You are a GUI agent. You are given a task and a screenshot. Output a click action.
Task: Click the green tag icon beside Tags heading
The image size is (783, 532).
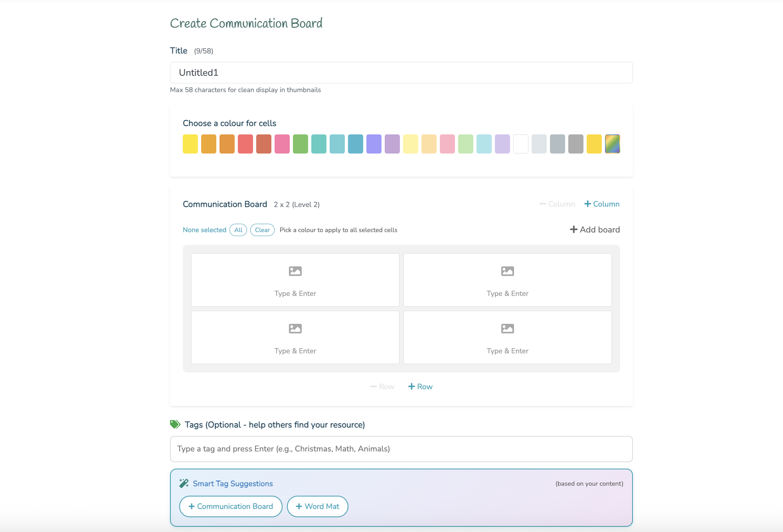pyautogui.click(x=175, y=424)
